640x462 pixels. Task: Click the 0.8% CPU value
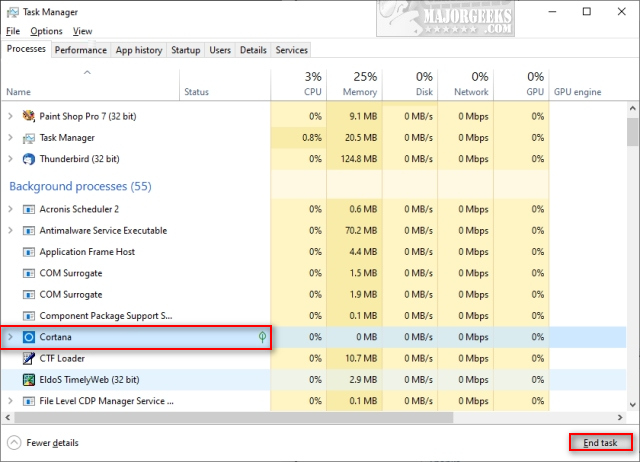pyautogui.click(x=312, y=138)
